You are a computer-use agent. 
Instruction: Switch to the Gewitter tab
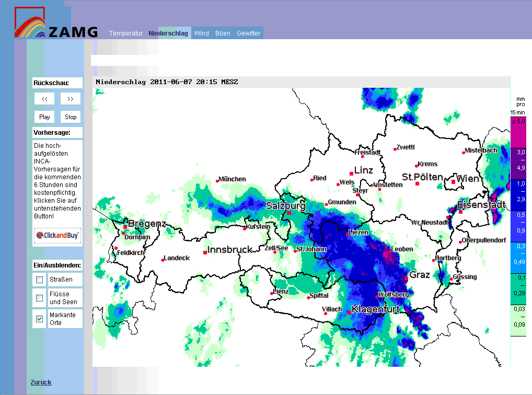tap(248, 33)
